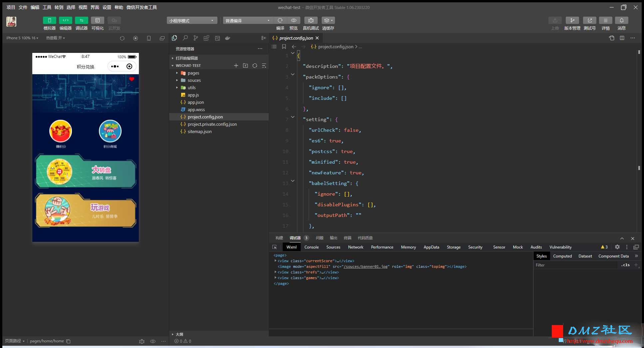The width and height of the screenshot is (644, 348).
Task: Collapse the sidebar panel icon
Action: (264, 38)
